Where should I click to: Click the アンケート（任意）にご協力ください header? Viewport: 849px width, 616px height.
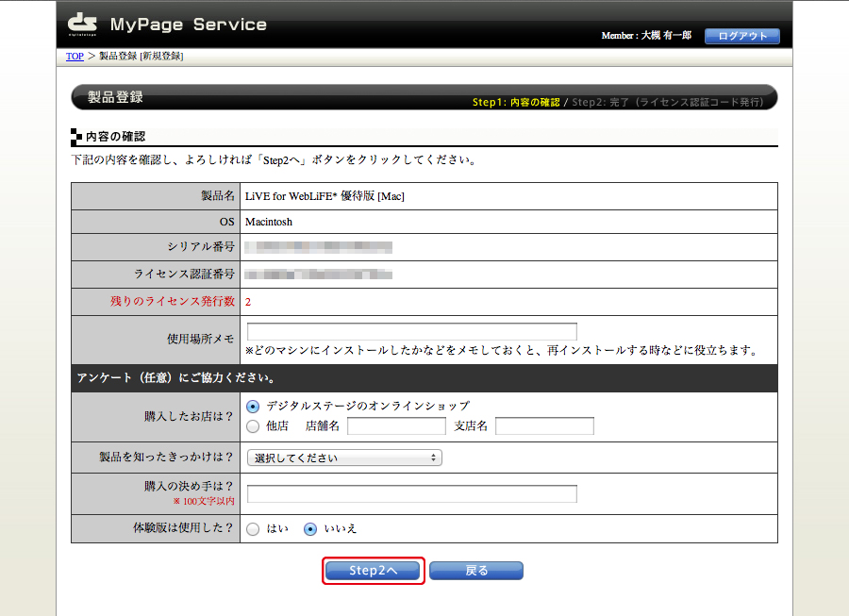click(x=176, y=378)
